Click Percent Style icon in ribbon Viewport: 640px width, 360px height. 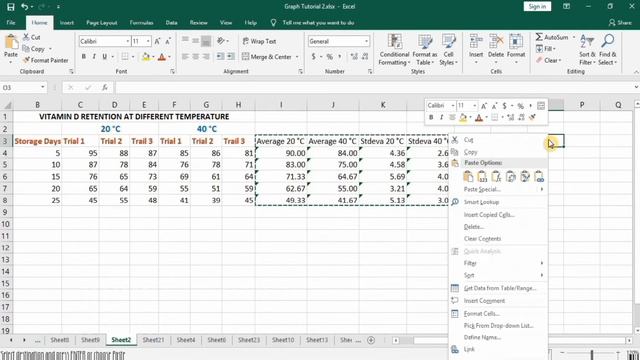(329, 57)
